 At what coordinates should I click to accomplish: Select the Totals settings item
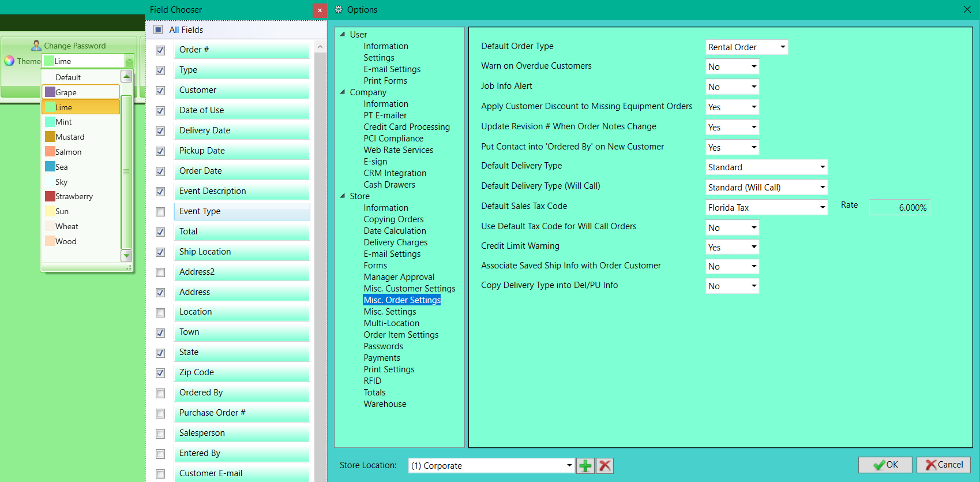pos(374,393)
